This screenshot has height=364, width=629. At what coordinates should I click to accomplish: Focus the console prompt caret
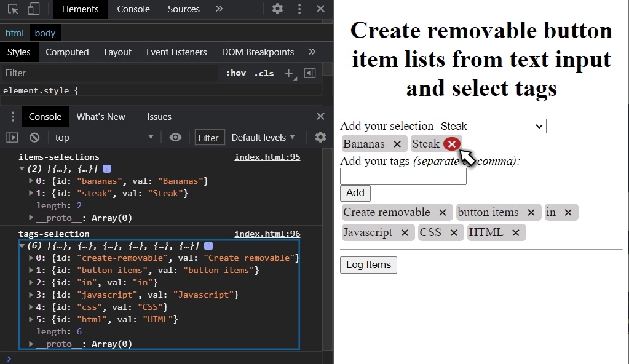tap(9, 358)
